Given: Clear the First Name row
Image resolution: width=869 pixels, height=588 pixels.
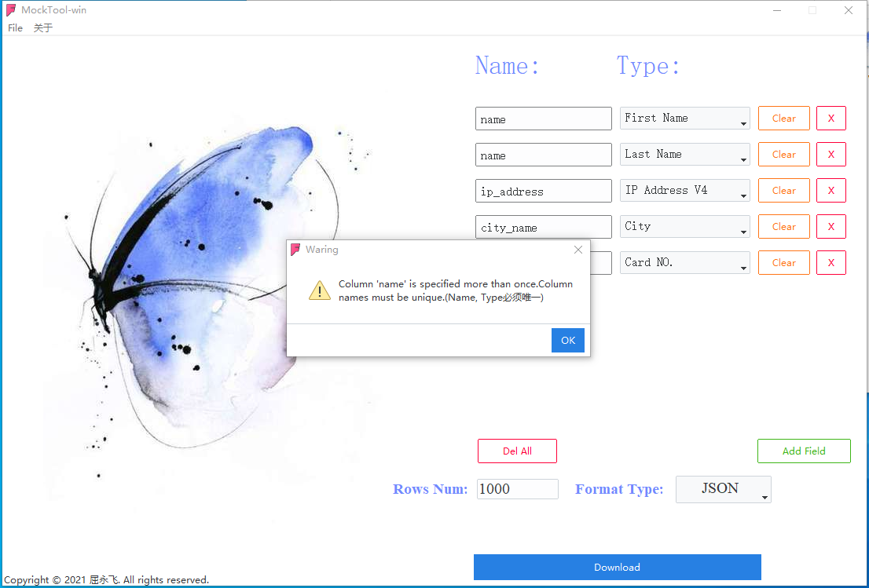Looking at the screenshot, I should point(783,118).
